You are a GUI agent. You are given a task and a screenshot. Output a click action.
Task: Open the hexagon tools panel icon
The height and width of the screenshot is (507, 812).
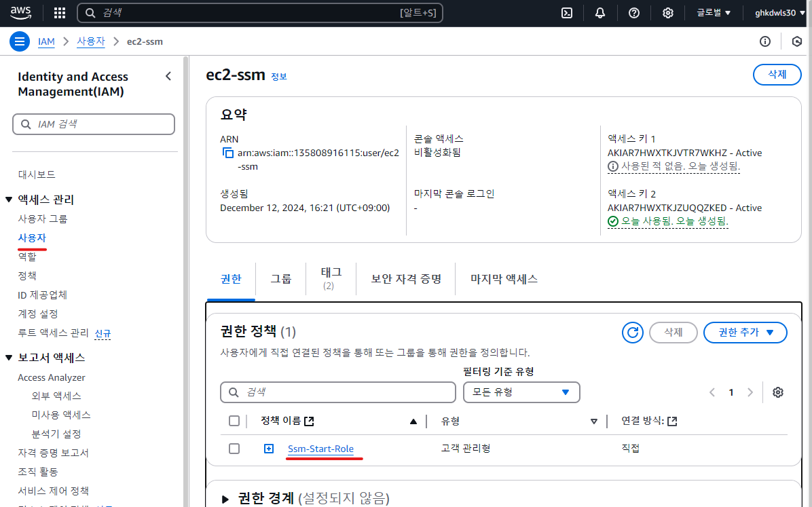tap(797, 41)
